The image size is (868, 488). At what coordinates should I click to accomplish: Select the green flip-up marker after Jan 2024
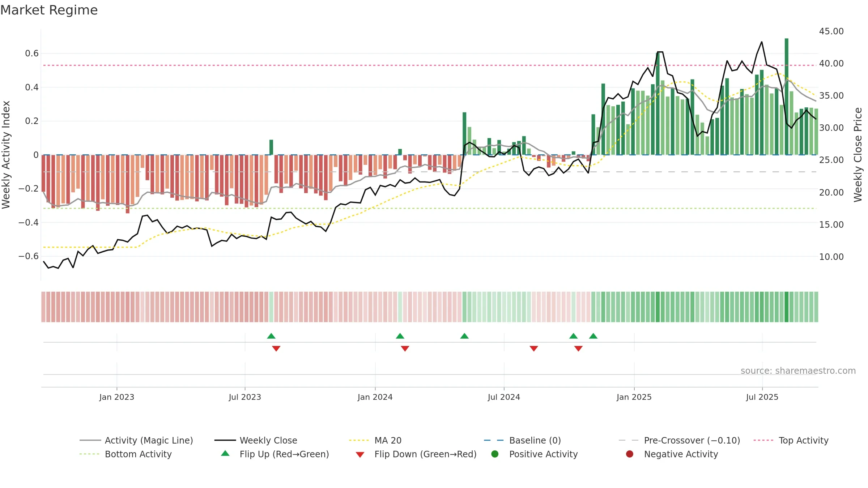pos(400,336)
